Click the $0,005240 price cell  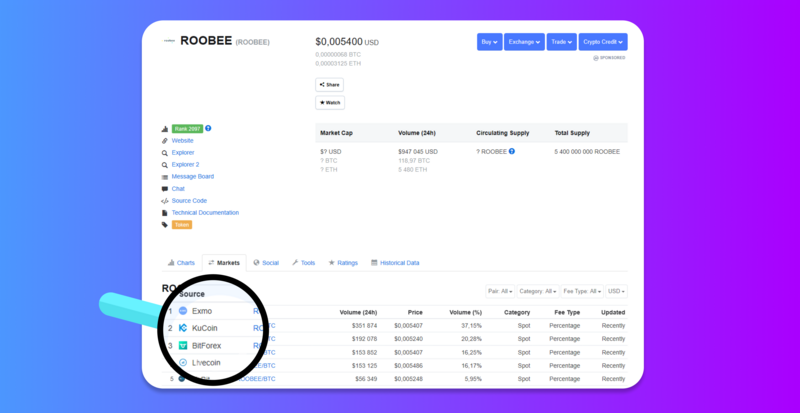tap(408, 339)
